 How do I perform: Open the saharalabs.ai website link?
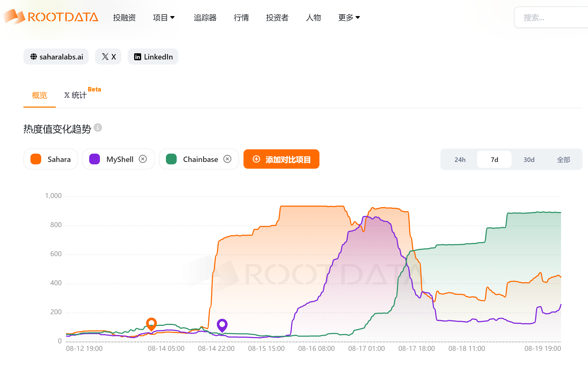tap(56, 57)
